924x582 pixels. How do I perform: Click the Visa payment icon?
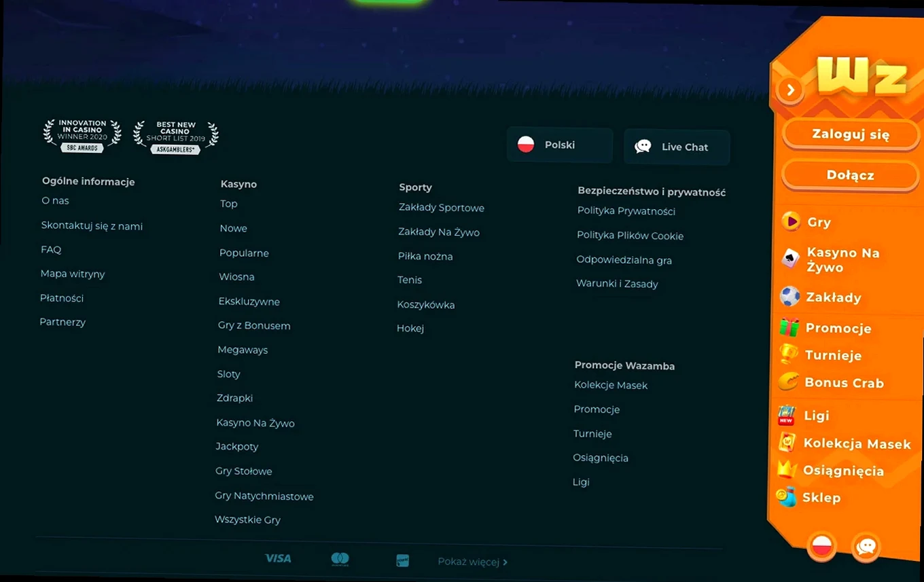(x=278, y=558)
